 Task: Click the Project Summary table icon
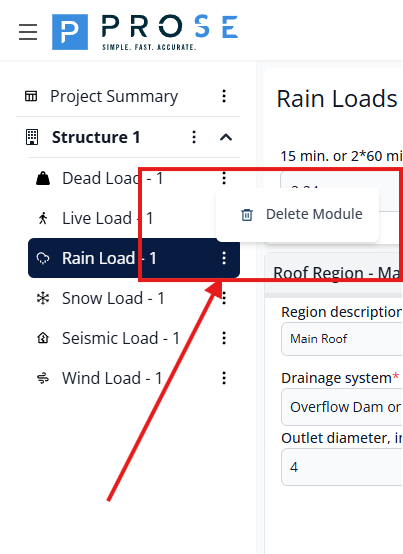[31, 96]
